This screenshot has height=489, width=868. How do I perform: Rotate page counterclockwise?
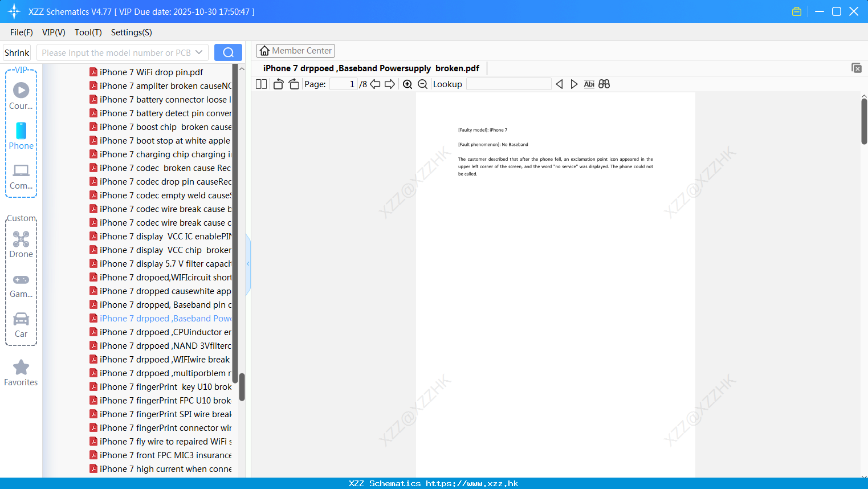tap(278, 84)
